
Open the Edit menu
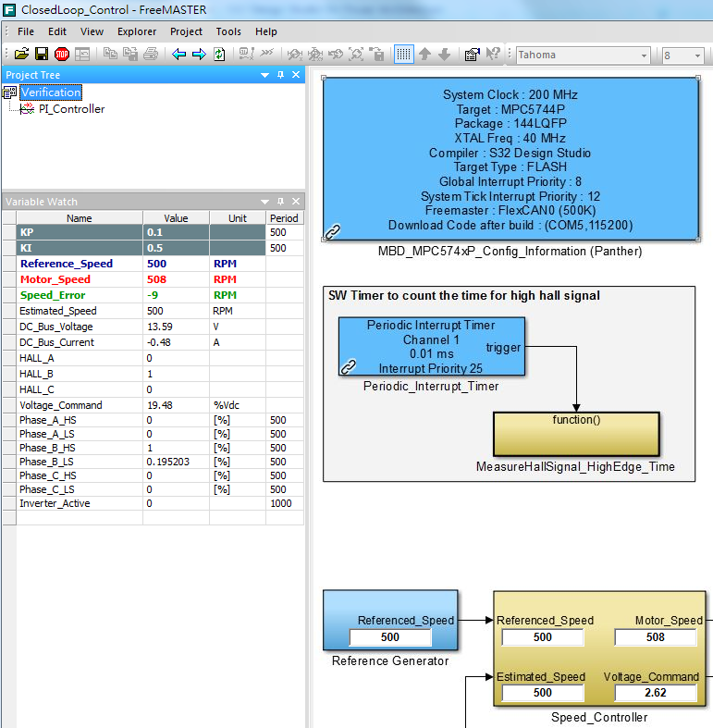[57, 31]
